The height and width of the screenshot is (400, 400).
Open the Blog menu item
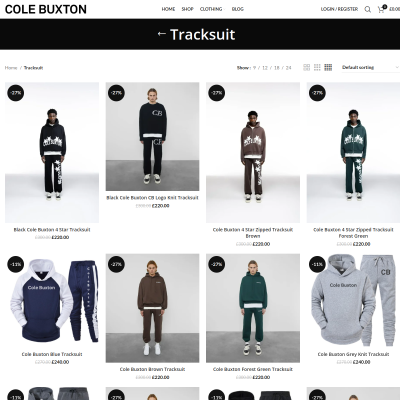pos(238,9)
